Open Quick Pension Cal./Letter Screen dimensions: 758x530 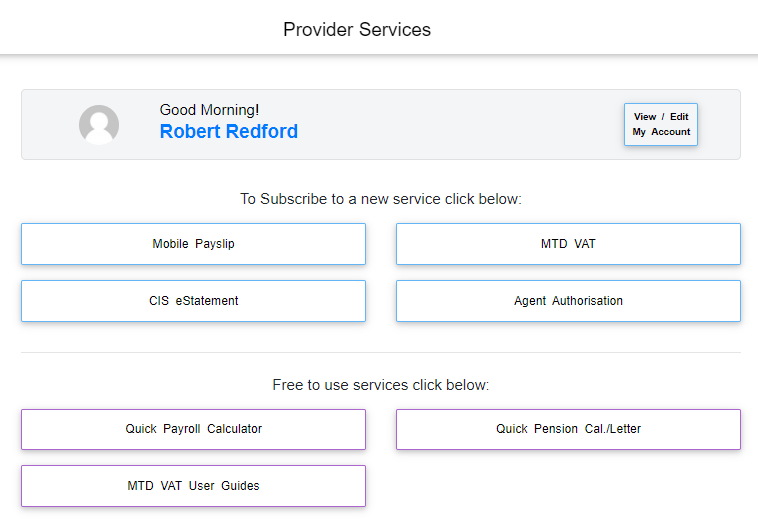pos(568,429)
